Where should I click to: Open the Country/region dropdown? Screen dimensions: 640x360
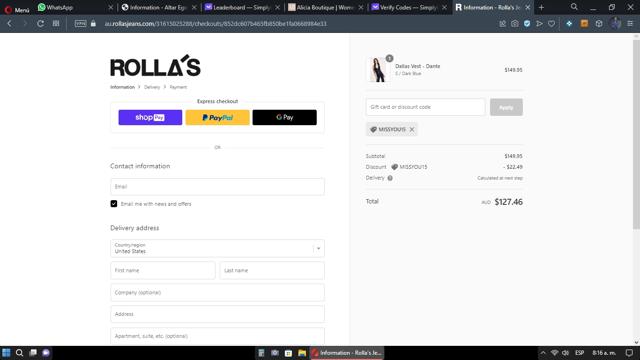pos(218,248)
